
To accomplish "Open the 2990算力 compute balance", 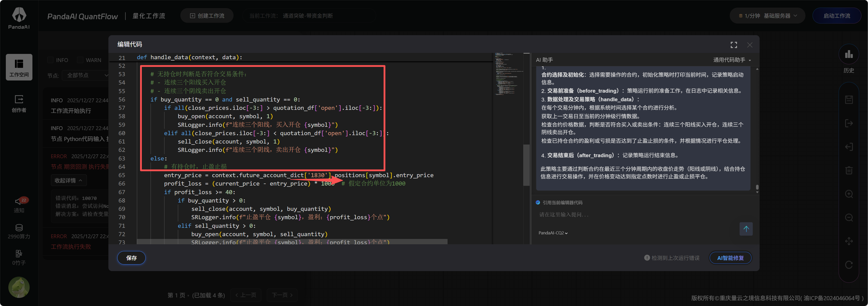I will [19, 232].
